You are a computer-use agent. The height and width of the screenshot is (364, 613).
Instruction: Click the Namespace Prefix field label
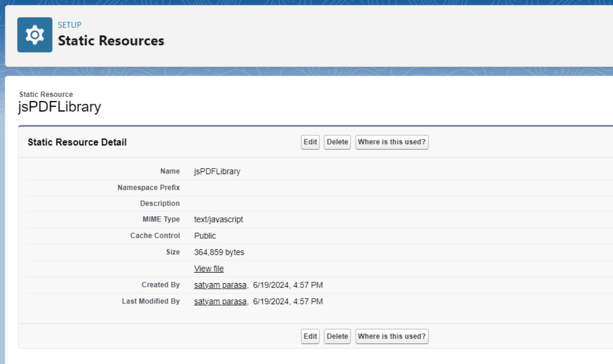click(x=149, y=187)
